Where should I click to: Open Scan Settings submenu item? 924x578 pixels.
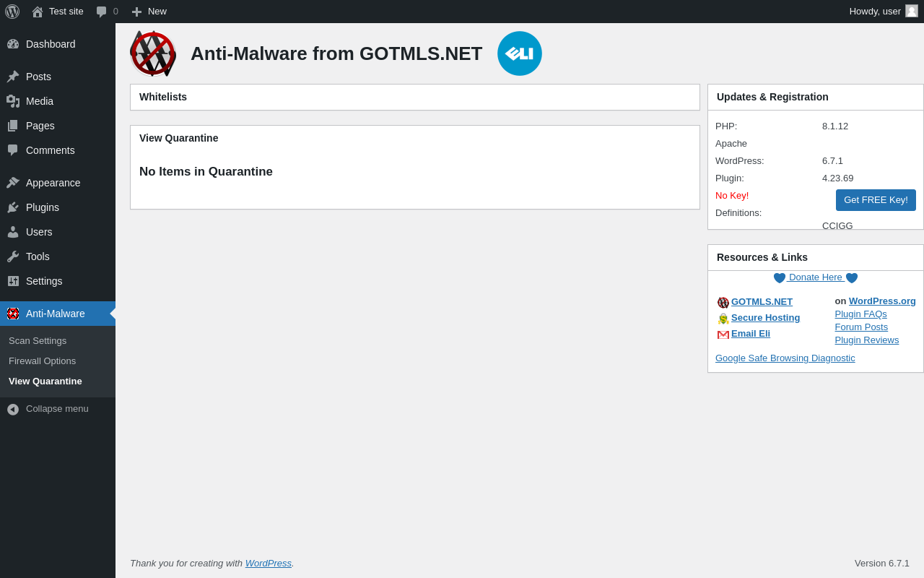tap(38, 341)
